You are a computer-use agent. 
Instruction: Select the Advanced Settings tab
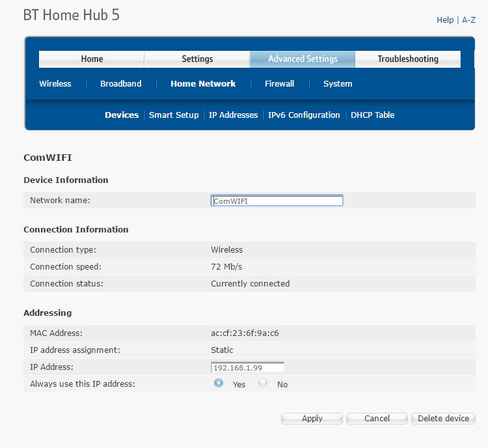(x=303, y=59)
